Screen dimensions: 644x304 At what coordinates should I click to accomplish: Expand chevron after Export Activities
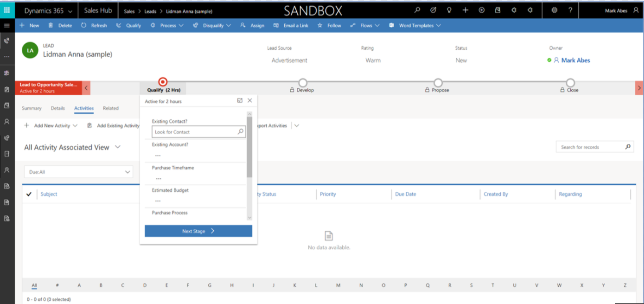pos(297,126)
